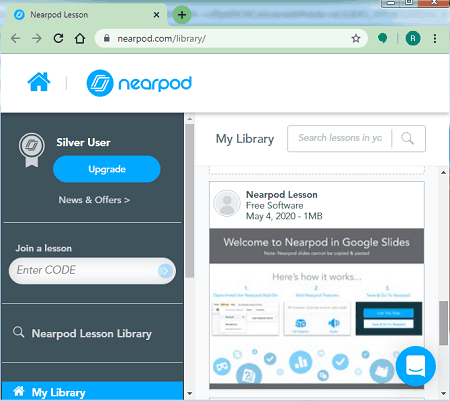This screenshot has height=401, width=450.
Task: Click house icon next to My Library
Action: point(19,391)
